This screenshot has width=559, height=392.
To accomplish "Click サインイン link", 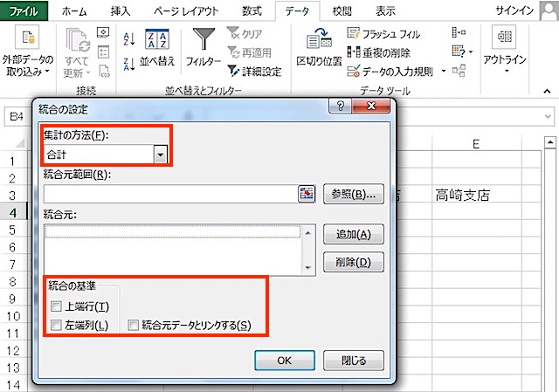I will pyautogui.click(x=514, y=10).
